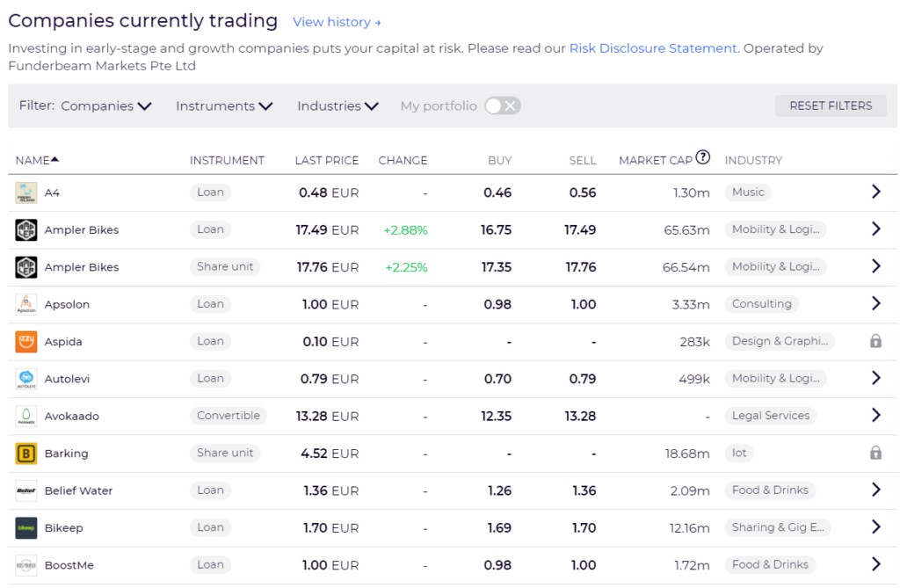Click the Loan tag in A4 row
The width and height of the screenshot is (900, 588).
pyautogui.click(x=210, y=192)
